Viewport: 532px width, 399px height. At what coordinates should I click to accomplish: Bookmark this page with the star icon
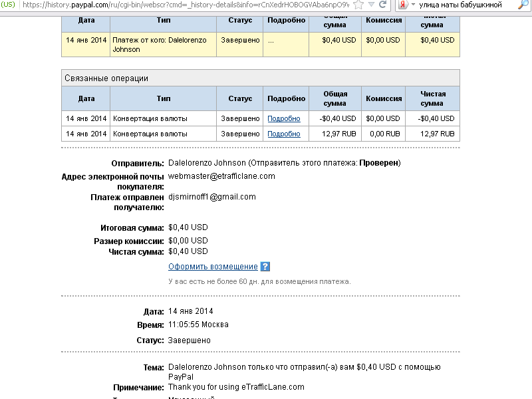click(358, 5)
